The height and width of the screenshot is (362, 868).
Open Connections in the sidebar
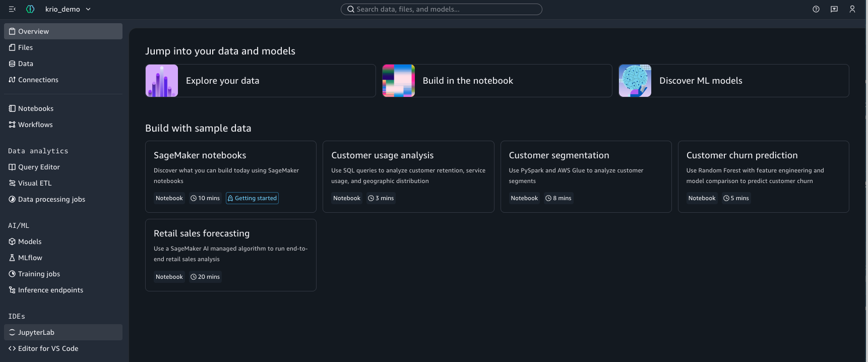point(63,80)
